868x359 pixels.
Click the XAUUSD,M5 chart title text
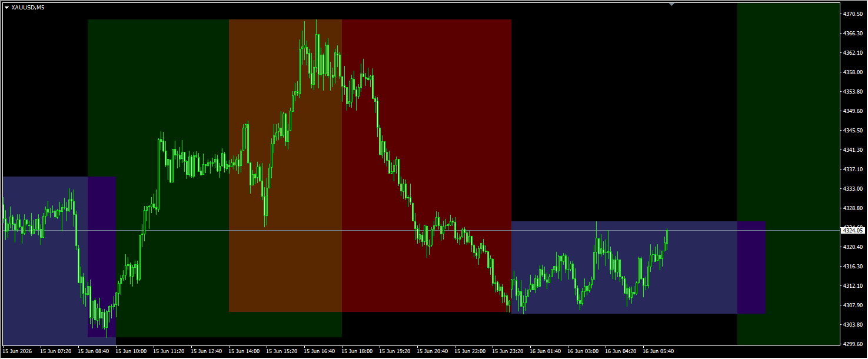pos(27,7)
